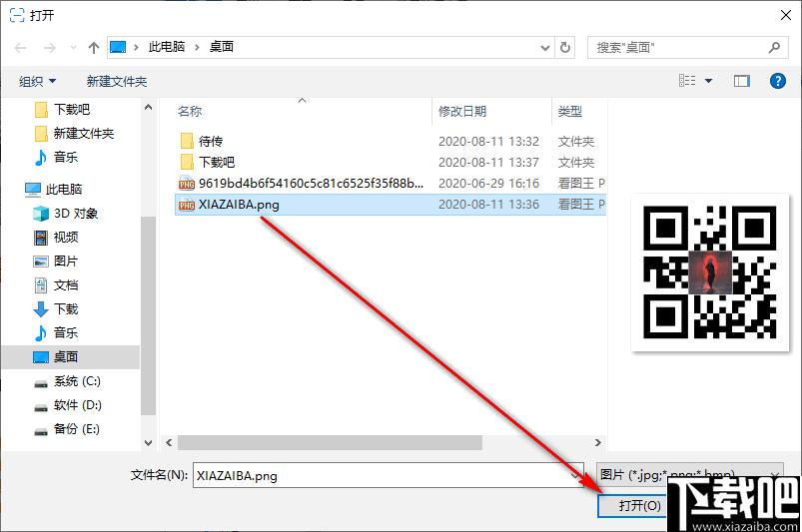
Task: Go up one folder level
Action: pyautogui.click(x=94, y=48)
